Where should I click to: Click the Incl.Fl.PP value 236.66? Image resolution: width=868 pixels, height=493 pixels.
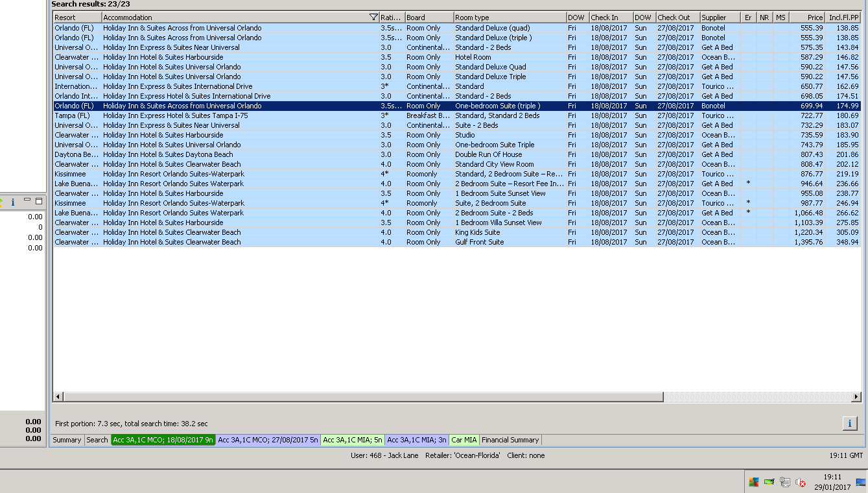click(843, 184)
